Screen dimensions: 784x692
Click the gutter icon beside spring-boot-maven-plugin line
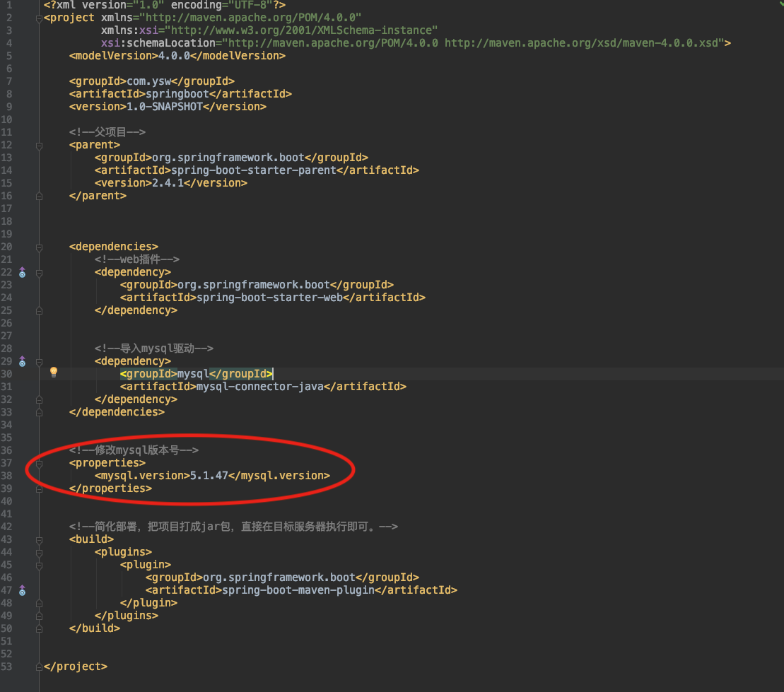pos(22,590)
